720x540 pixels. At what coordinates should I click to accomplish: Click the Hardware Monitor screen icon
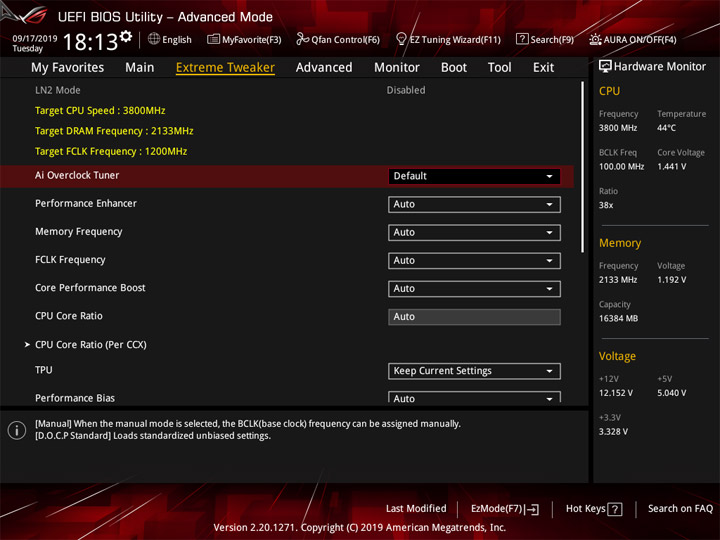605,66
